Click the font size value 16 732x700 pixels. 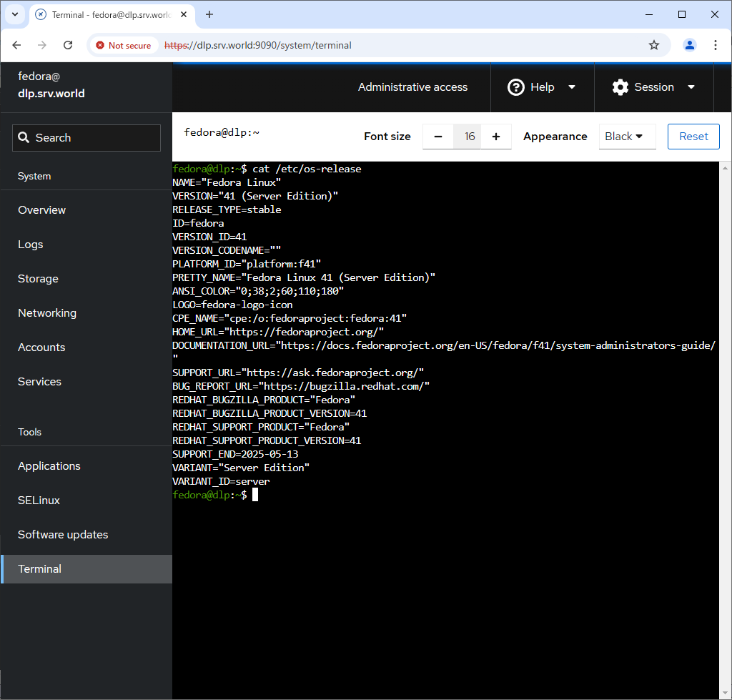(468, 137)
